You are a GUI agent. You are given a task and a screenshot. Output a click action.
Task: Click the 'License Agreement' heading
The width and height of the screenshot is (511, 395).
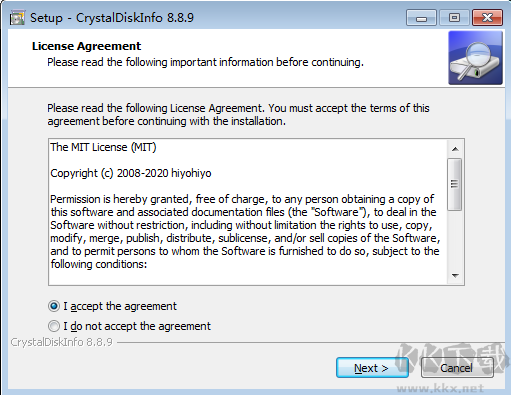pos(86,46)
